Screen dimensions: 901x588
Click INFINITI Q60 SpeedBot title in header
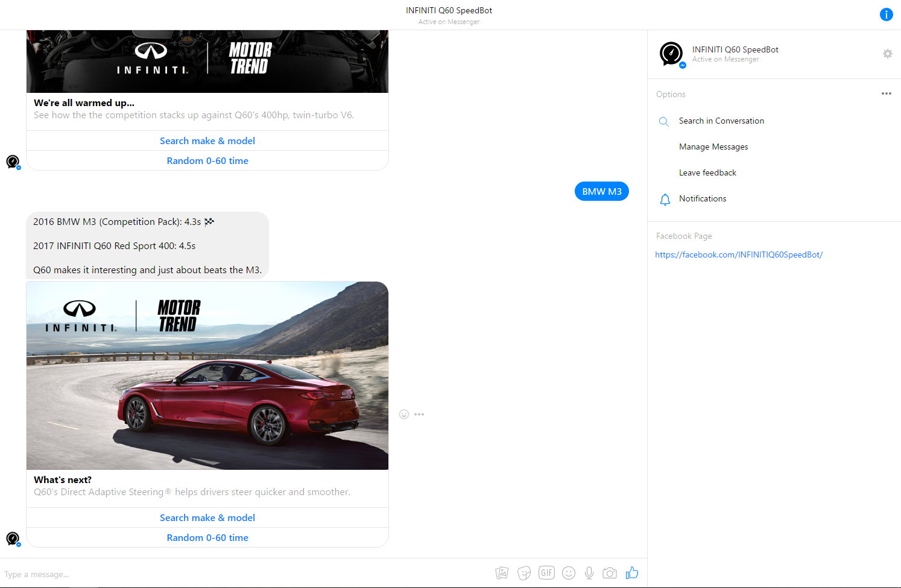449,10
